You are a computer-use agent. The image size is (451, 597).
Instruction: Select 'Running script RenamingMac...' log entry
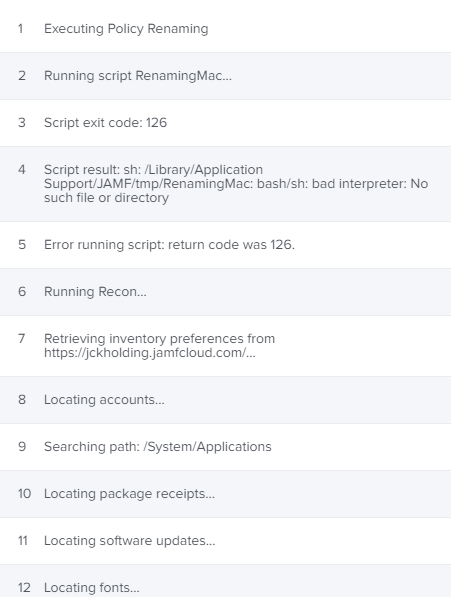tap(138, 76)
